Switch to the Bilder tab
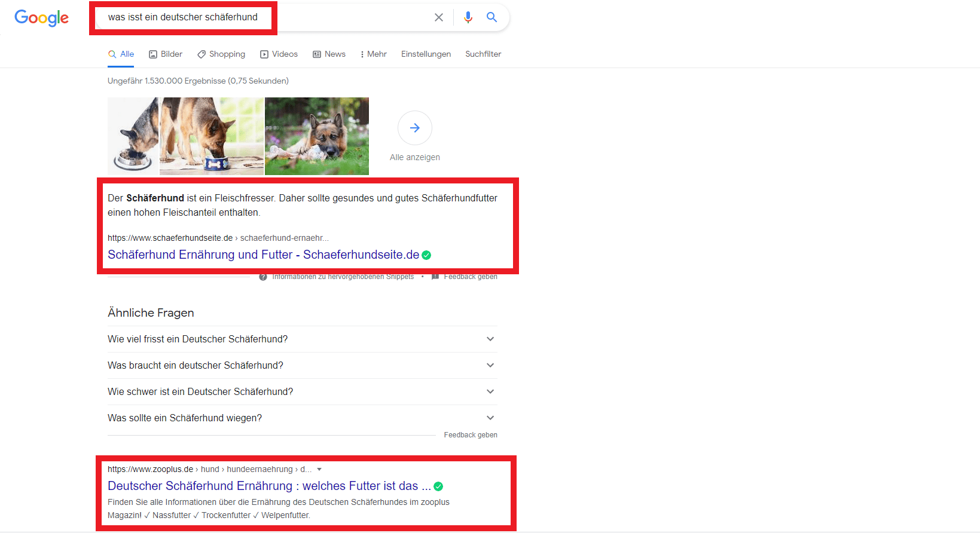Screen dimensions: 980x536 click(166, 54)
